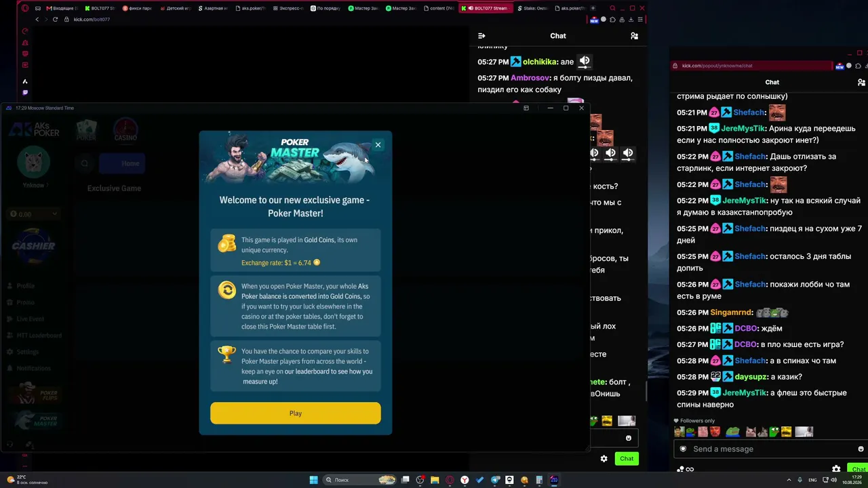Send message with popout Chat button
Image resolution: width=868 pixels, height=488 pixels.
point(859,469)
